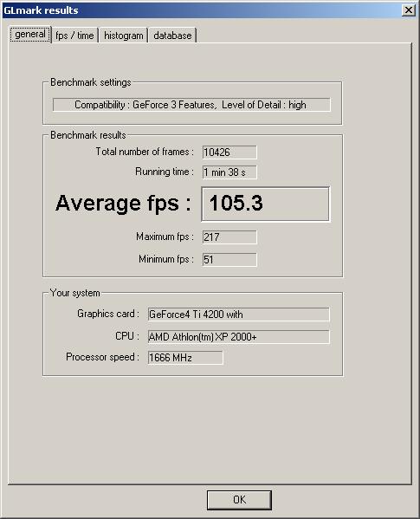Click the Benchmark settings group label
This screenshot has height=519, width=420.
[x=91, y=82]
